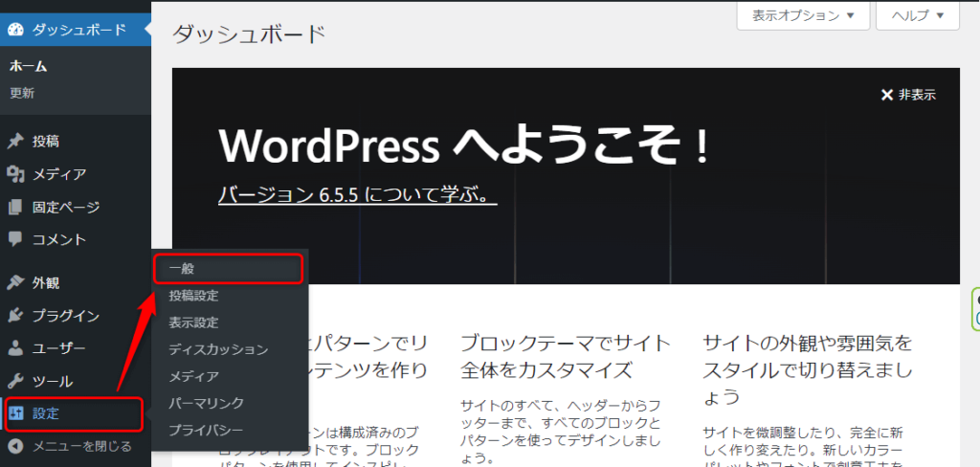
Task: Choose ディスカッション in settings flyout
Action: [218, 349]
